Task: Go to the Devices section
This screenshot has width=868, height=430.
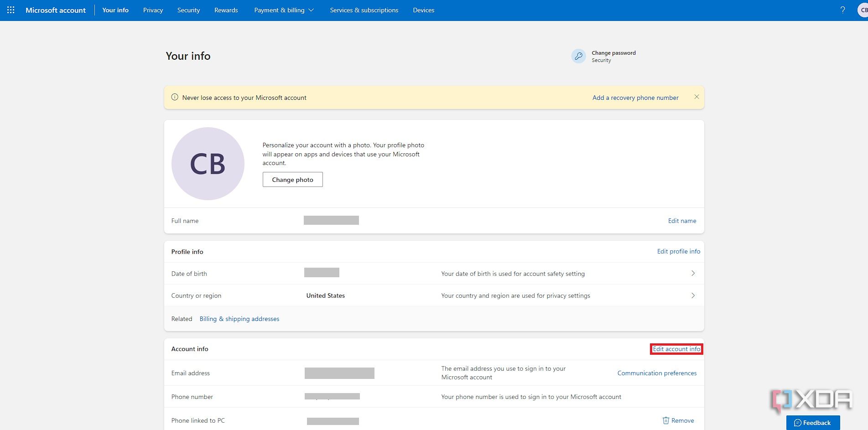Action: pos(423,10)
